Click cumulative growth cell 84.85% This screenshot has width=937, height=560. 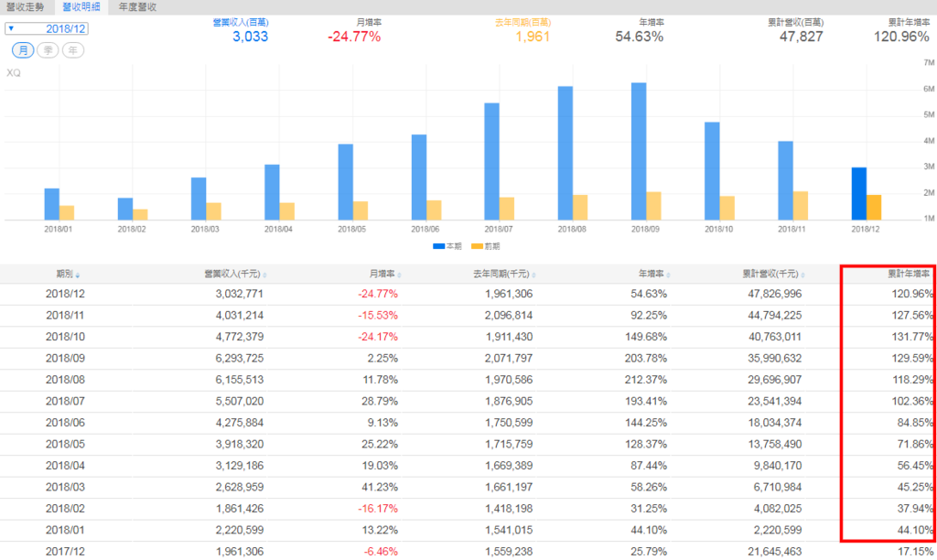pyautogui.click(x=915, y=423)
